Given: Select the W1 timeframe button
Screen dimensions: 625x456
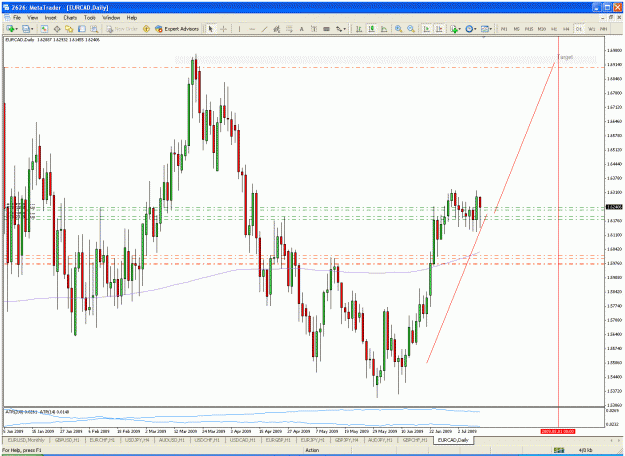Looking at the screenshot, I should [592, 29].
